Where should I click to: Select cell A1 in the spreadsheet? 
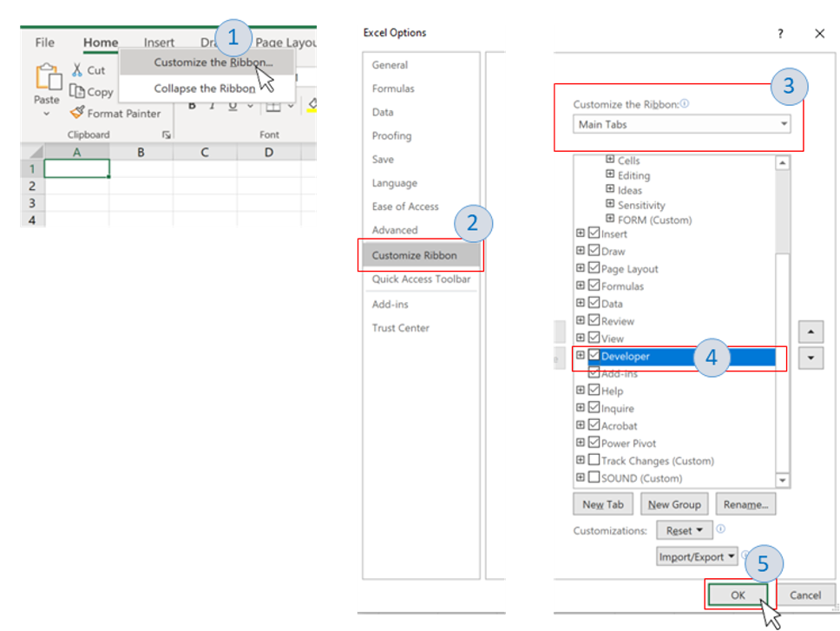coord(76,168)
